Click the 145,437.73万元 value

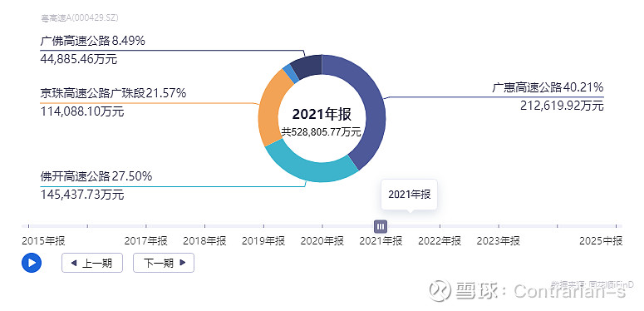pos(82,195)
